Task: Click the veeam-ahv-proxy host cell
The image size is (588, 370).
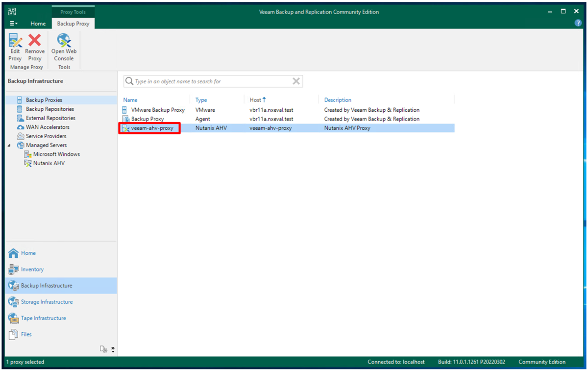Action: (270, 128)
